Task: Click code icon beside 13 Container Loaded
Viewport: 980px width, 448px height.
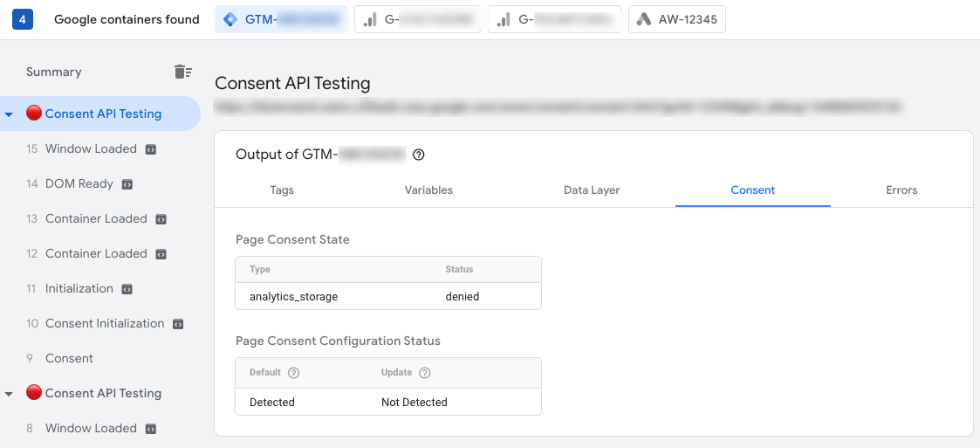Action: tap(161, 219)
